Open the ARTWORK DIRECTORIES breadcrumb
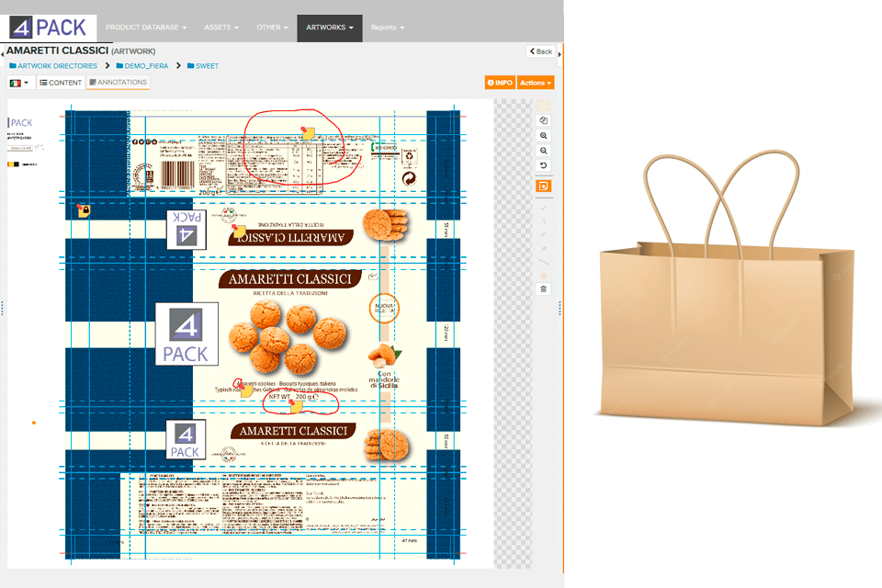 [53, 66]
